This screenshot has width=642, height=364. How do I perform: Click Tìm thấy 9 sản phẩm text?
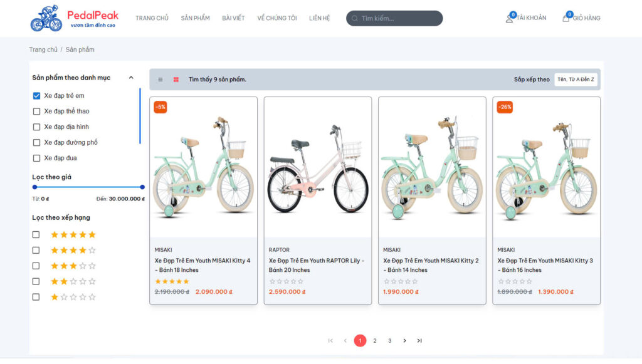tap(217, 80)
